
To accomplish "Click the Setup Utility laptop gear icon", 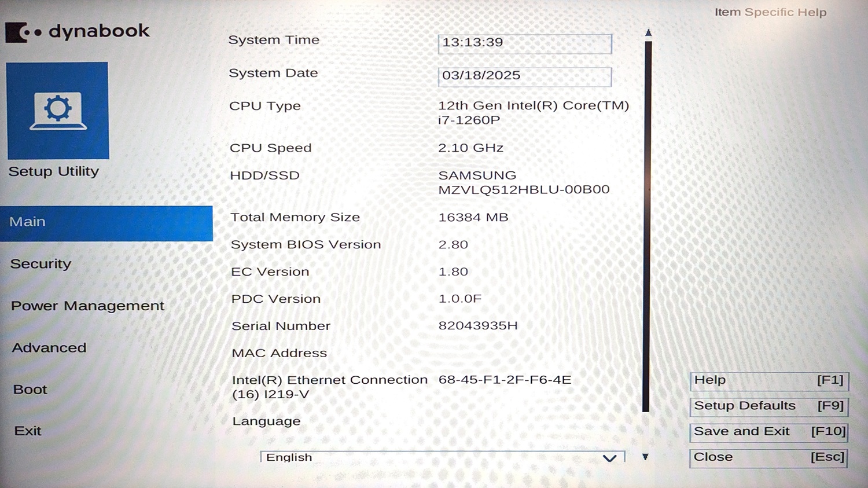I will pyautogui.click(x=58, y=111).
